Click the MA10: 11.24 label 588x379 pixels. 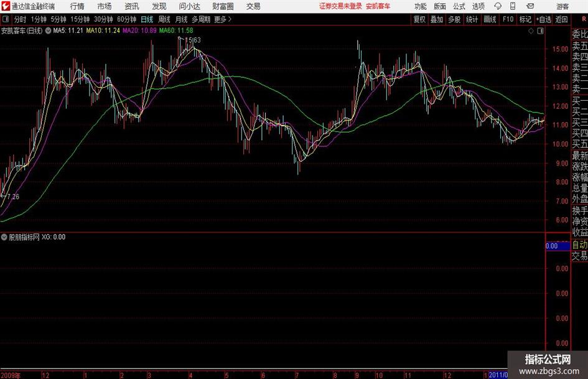pyautogui.click(x=103, y=30)
